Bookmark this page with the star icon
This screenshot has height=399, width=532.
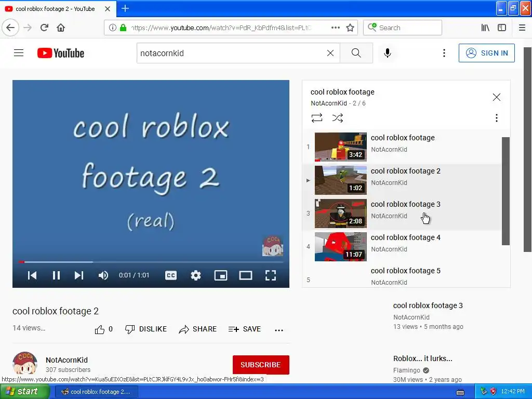coord(350,28)
